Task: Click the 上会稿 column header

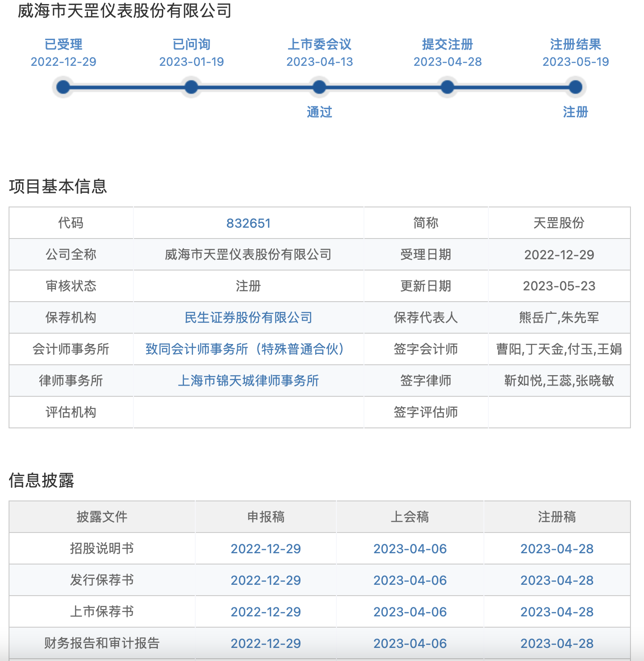Action: click(410, 517)
